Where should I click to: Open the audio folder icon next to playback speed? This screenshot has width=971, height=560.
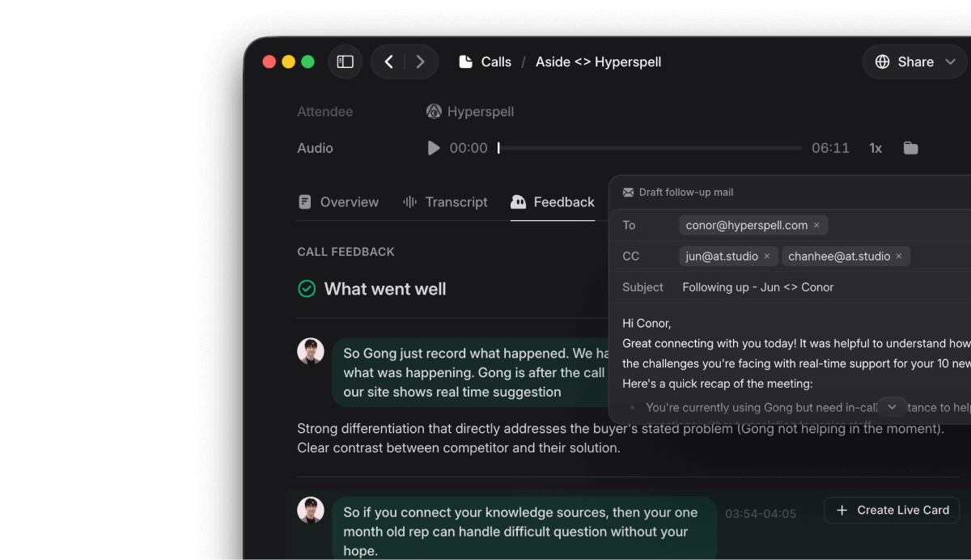click(910, 148)
